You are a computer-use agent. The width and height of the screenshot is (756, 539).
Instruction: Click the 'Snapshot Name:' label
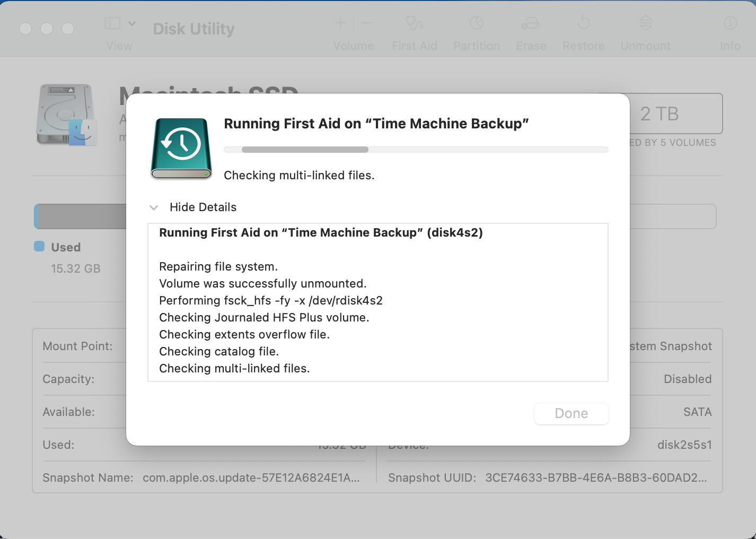pos(88,478)
